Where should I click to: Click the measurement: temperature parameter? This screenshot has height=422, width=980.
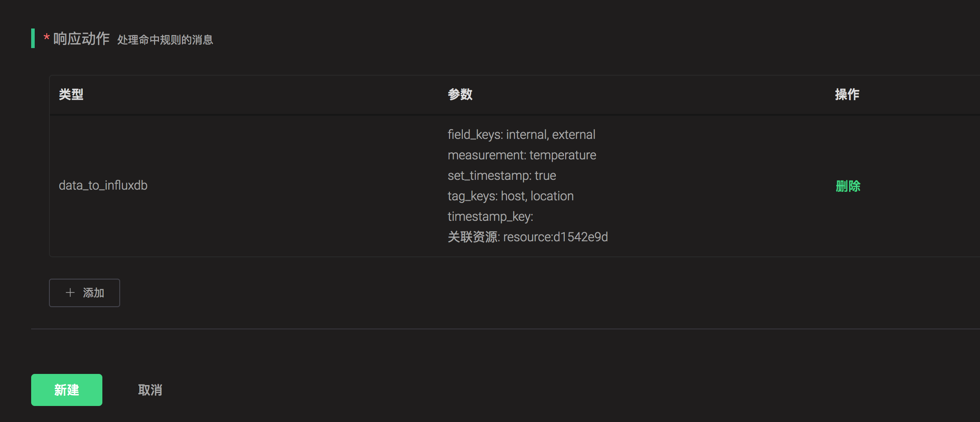[x=522, y=155]
